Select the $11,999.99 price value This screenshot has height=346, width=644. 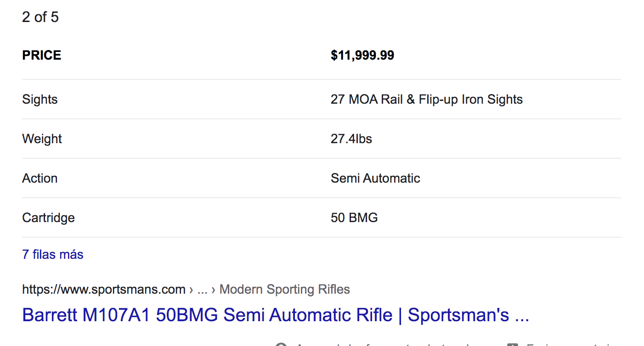point(362,56)
